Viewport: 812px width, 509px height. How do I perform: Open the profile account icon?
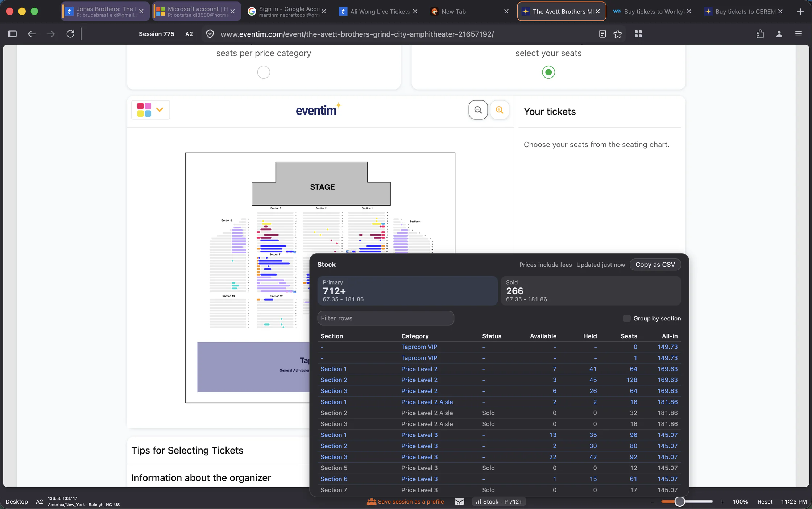point(779,34)
